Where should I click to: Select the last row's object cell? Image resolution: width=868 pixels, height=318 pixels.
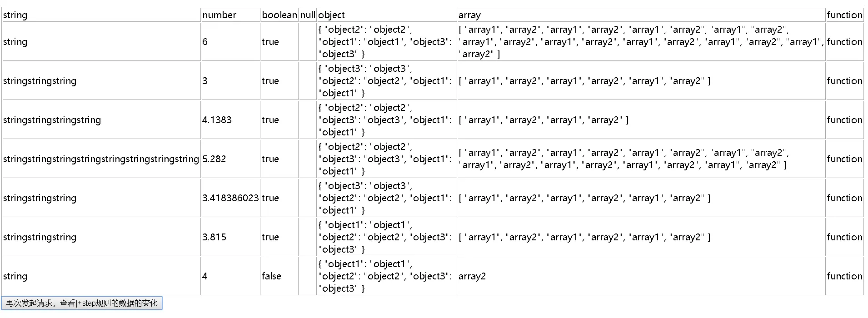pos(387,276)
